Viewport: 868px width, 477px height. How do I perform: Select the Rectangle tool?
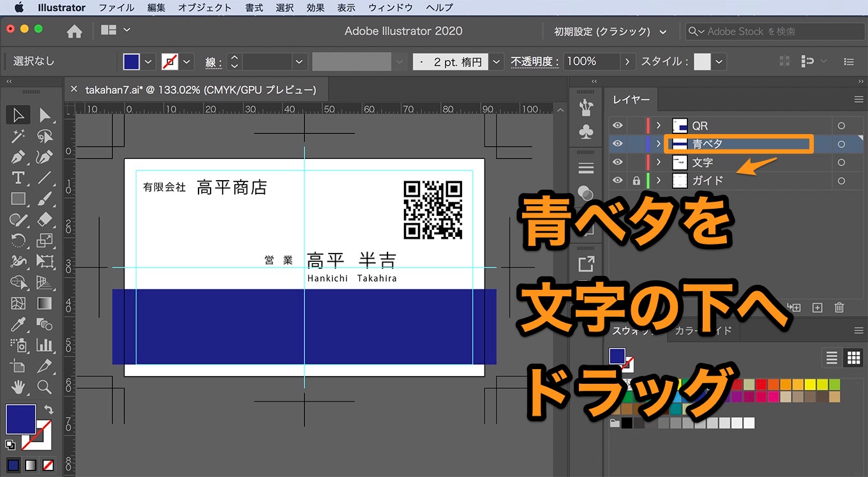[x=18, y=199]
